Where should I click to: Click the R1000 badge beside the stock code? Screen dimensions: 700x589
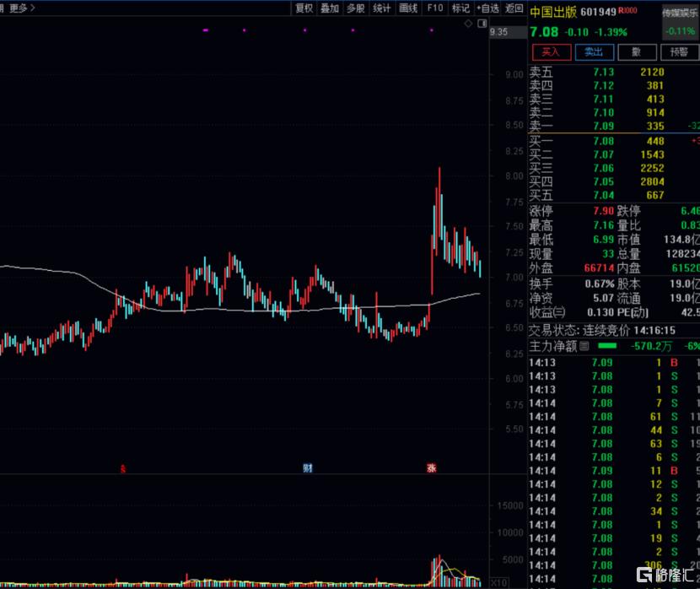(x=627, y=10)
